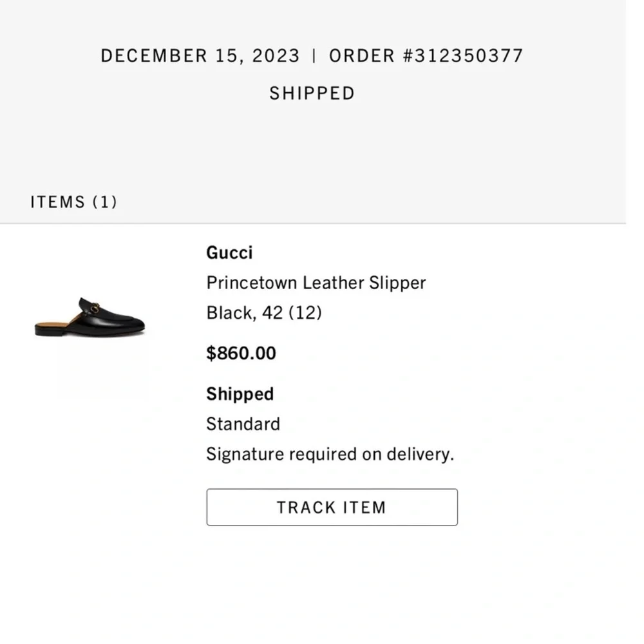Open the Gucci brand link
Image resolution: width=644 pixels, height=644 pixels.
pos(229,252)
